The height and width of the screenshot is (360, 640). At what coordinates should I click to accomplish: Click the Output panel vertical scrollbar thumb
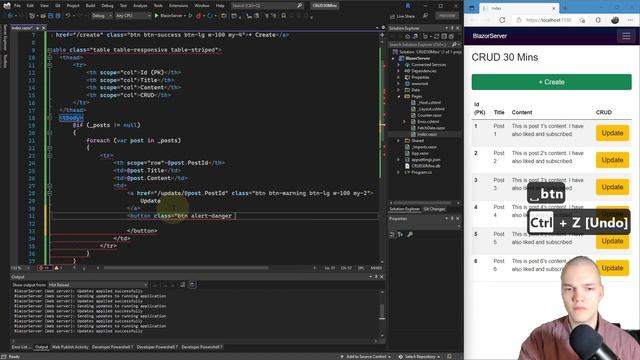pyautogui.click(x=382, y=311)
